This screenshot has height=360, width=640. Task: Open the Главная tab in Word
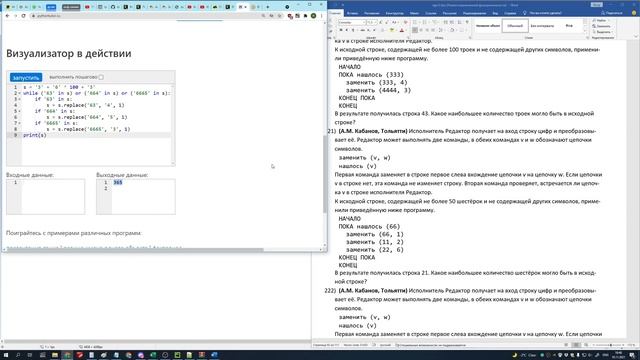[335, 13]
